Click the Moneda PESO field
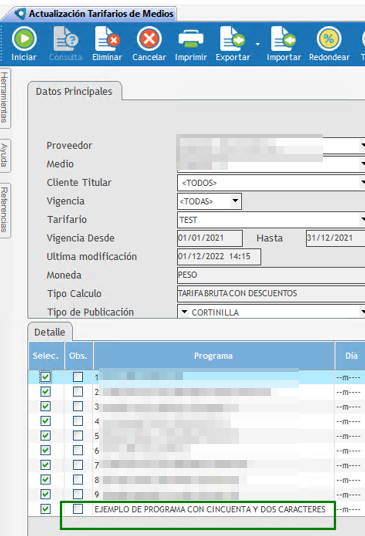The image size is (365, 536). (271, 275)
